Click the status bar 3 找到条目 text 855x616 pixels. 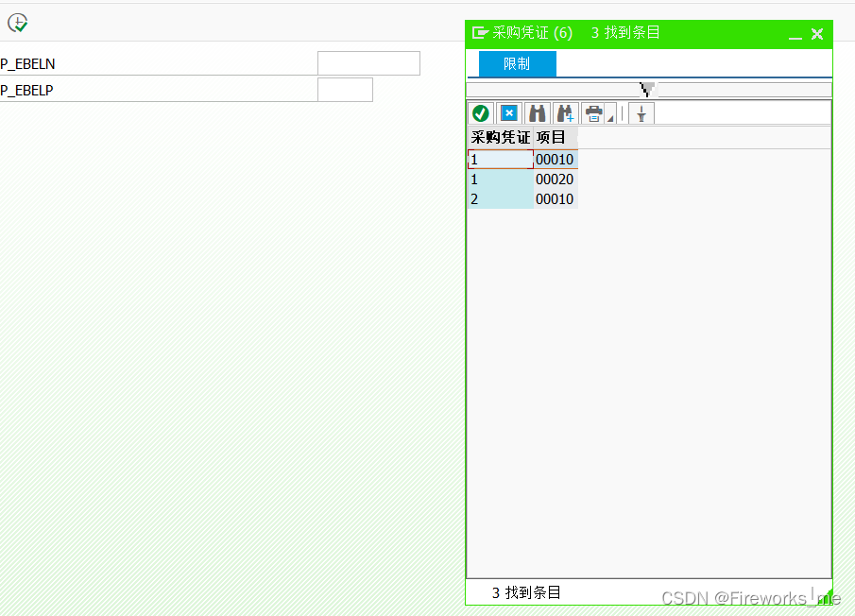pos(526,592)
